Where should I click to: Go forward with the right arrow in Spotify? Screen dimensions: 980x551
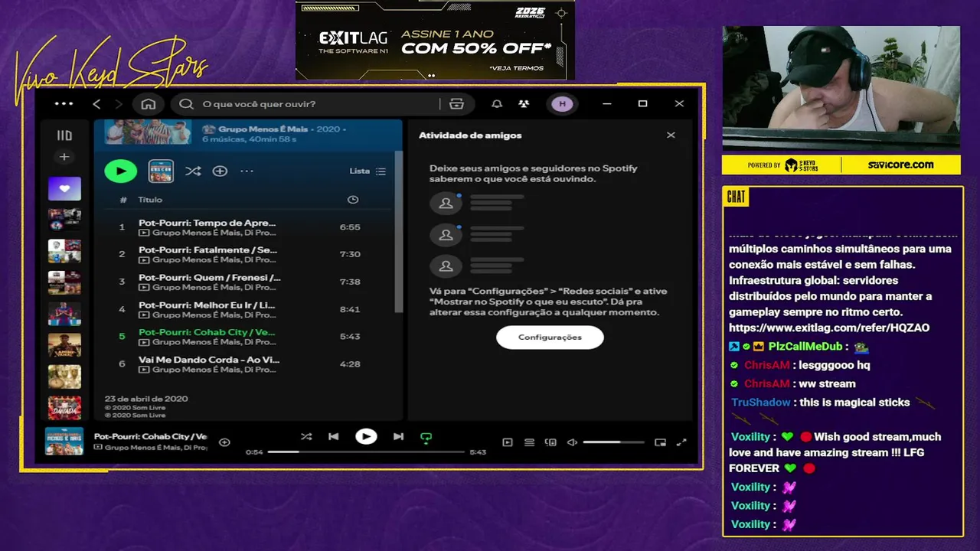[119, 104]
